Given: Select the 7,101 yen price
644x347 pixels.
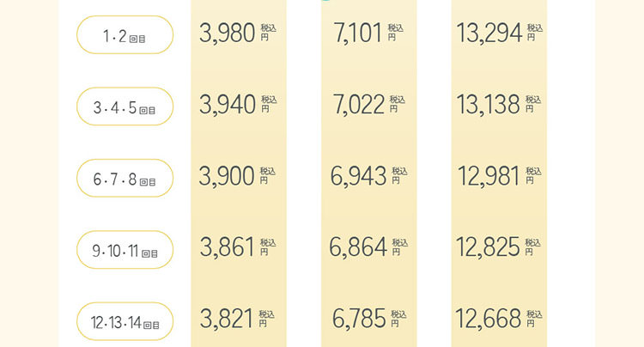Looking at the screenshot, I should (359, 34).
